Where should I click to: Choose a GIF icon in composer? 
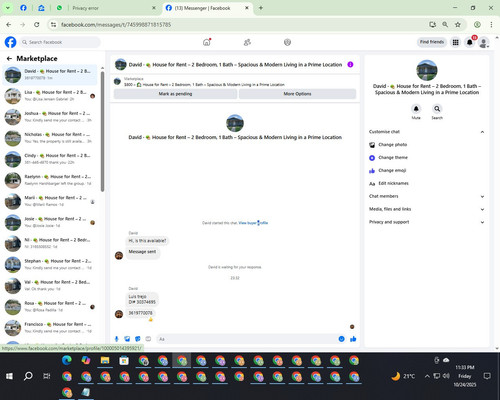[x=148, y=339]
